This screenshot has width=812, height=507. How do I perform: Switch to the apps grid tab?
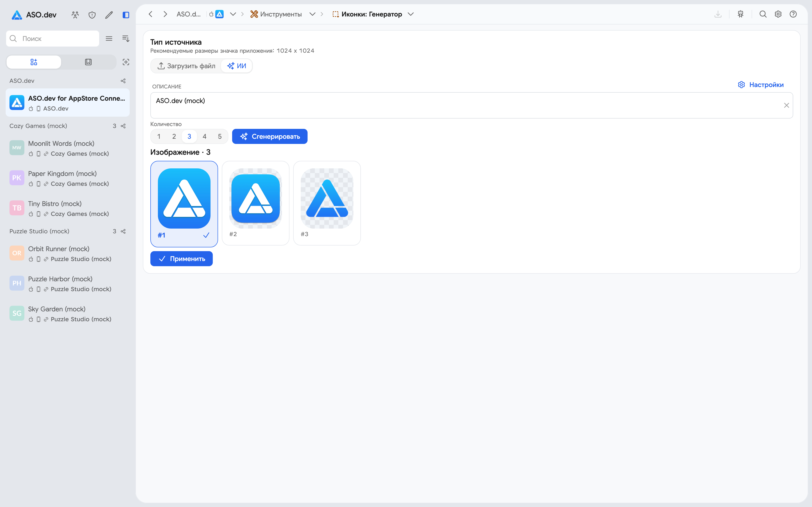[x=34, y=62]
